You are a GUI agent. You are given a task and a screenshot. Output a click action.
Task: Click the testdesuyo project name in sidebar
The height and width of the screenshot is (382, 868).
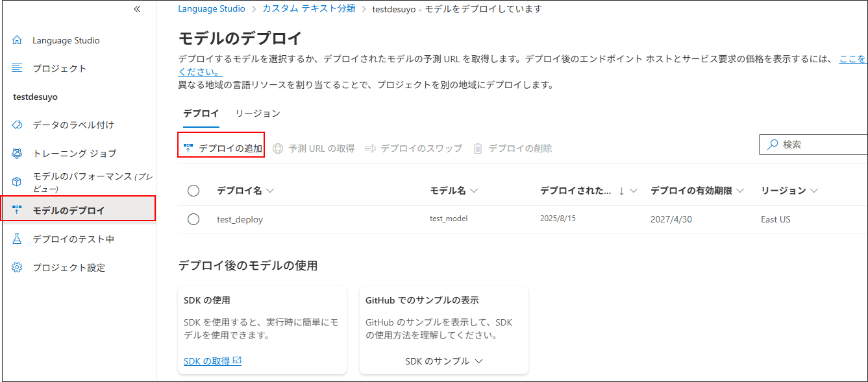(x=35, y=97)
